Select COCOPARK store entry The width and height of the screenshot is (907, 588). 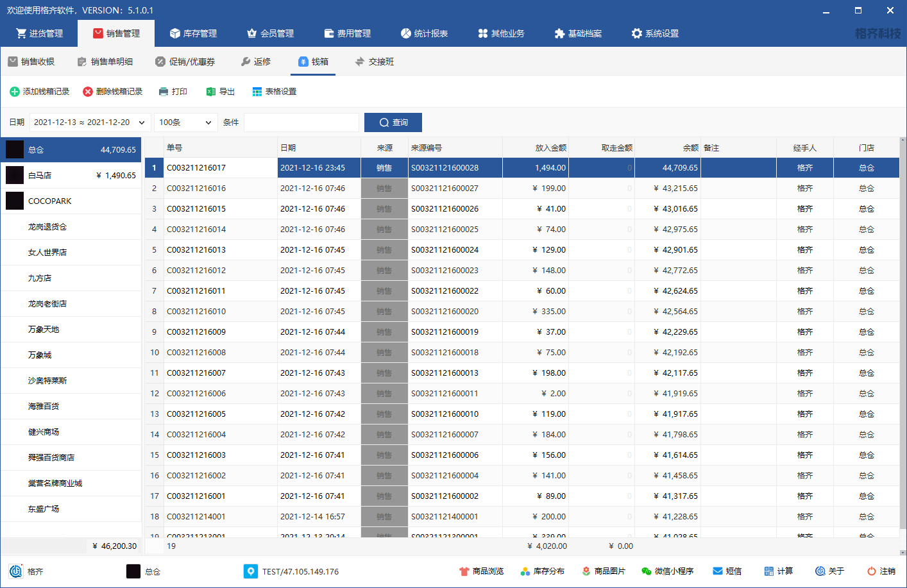pyautogui.click(x=71, y=201)
